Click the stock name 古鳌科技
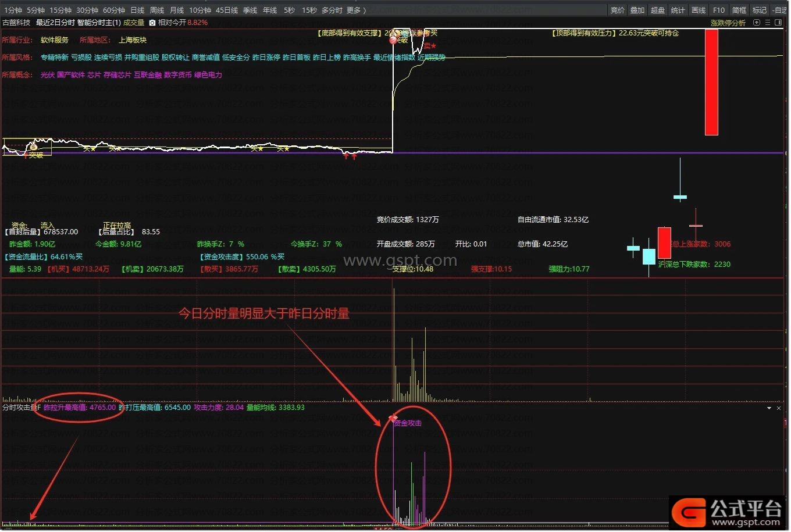The width and height of the screenshot is (791, 532). tap(16, 23)
